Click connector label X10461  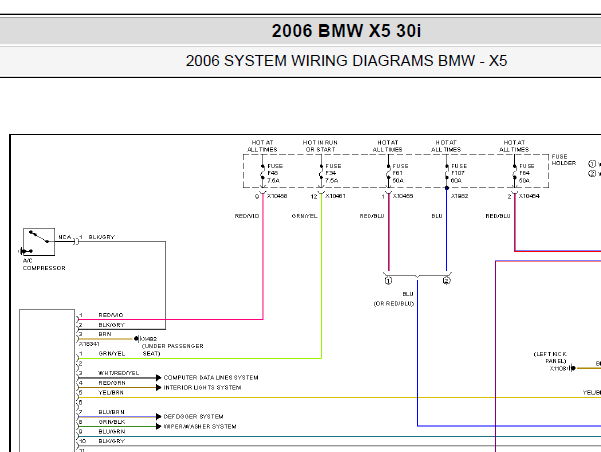tap(335, 196)
